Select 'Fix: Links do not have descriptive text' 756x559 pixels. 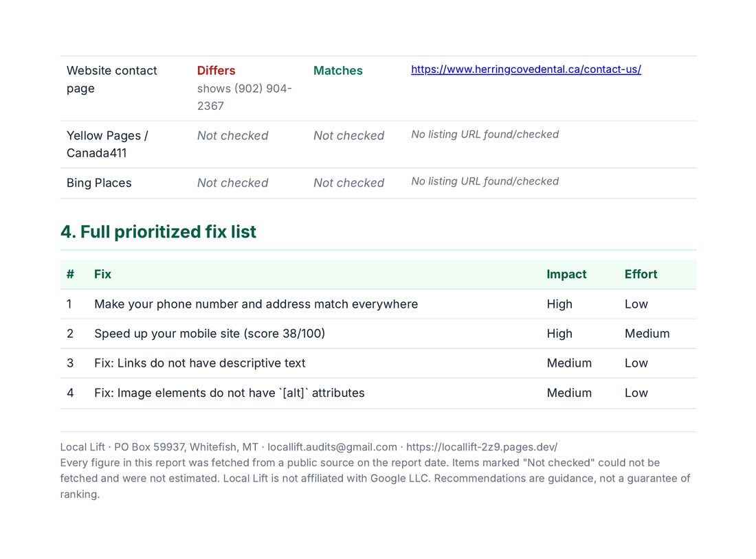(x=199, y=363)
